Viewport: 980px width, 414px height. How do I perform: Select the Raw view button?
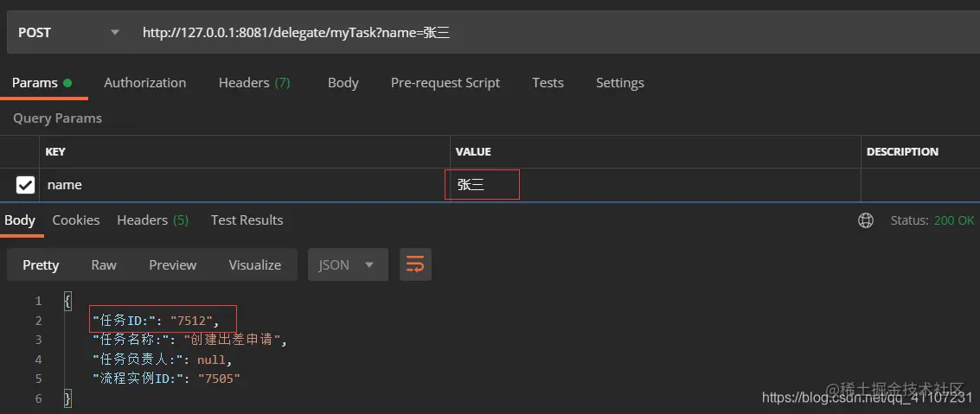coord(104,264)
